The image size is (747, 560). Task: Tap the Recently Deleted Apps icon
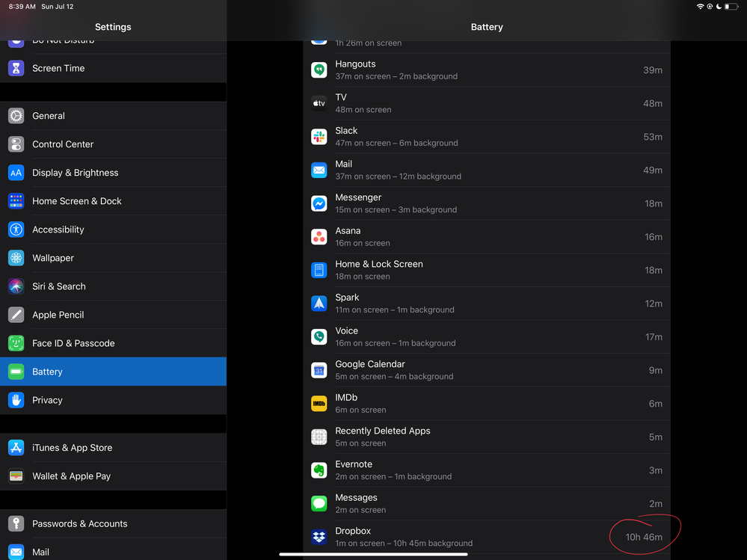(x=319, y=437)
